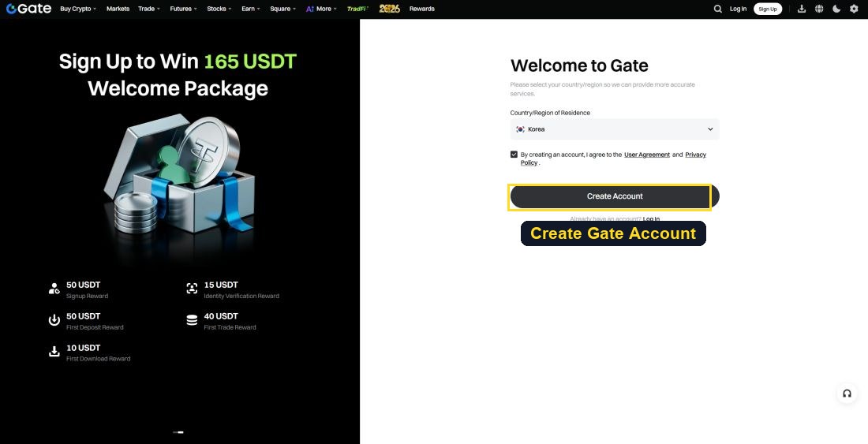This screenshot has height=444, width=868.
Task: Open the Stocks dropdown menu
Action: pyautogui.click(x=219, y=9)
